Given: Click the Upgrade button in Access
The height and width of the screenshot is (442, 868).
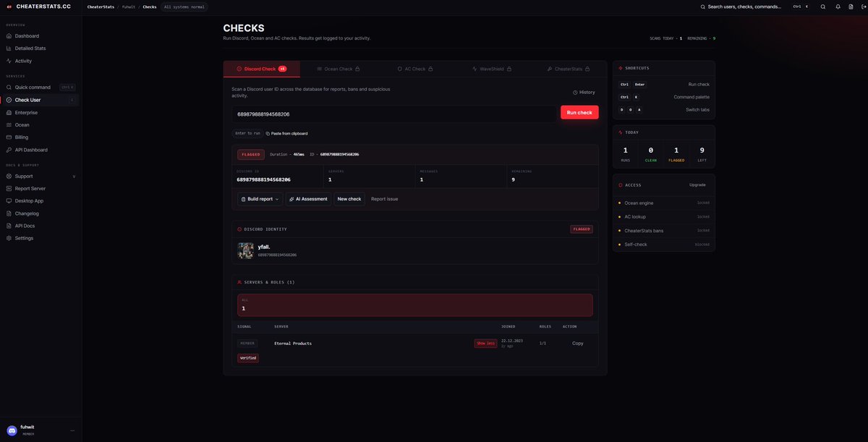Looking at the screenshot, I should (697, 184).
